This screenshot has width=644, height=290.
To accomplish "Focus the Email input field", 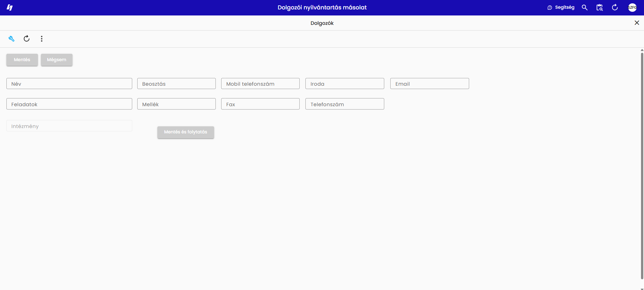I will point(430,84).
